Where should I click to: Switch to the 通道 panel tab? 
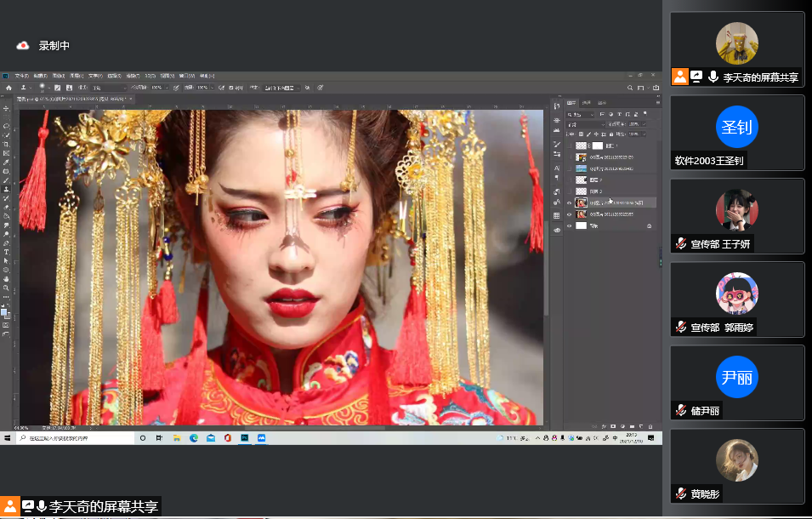tap(586, 103)
